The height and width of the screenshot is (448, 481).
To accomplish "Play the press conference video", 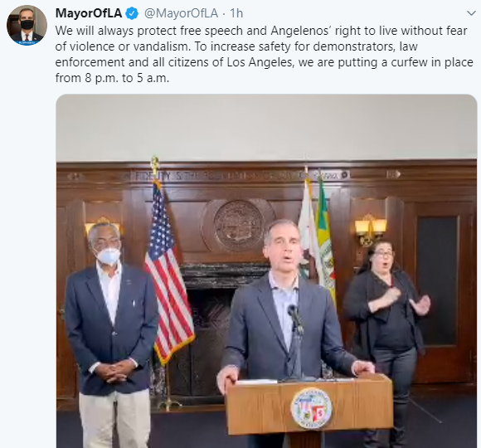I will tap(266, 271).
